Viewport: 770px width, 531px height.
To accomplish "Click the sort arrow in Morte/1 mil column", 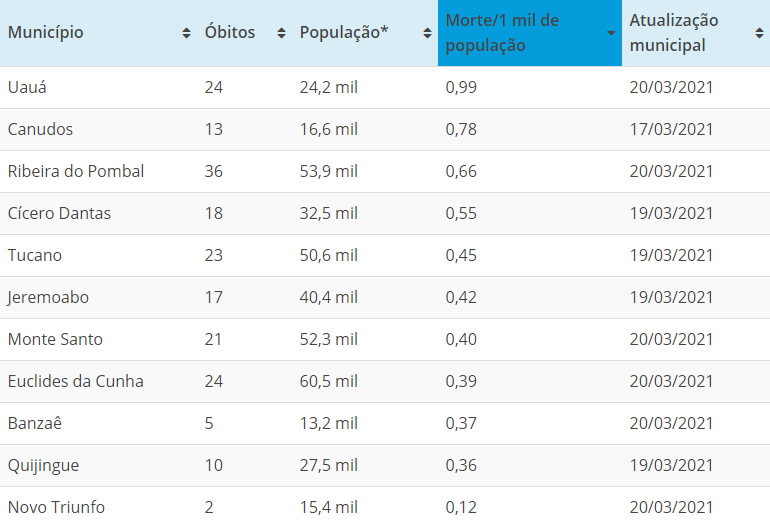I will tap(611, 33).
